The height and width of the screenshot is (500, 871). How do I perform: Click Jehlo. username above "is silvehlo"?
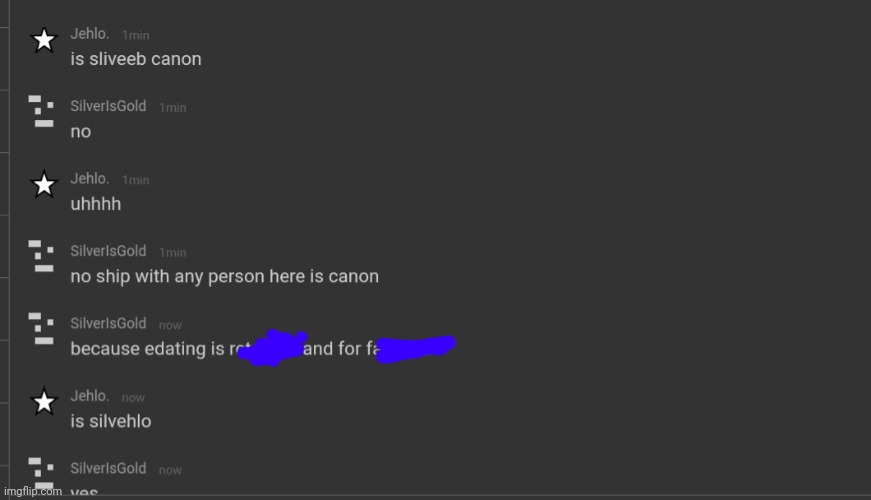pyautogui.click(x=89, y=396)
